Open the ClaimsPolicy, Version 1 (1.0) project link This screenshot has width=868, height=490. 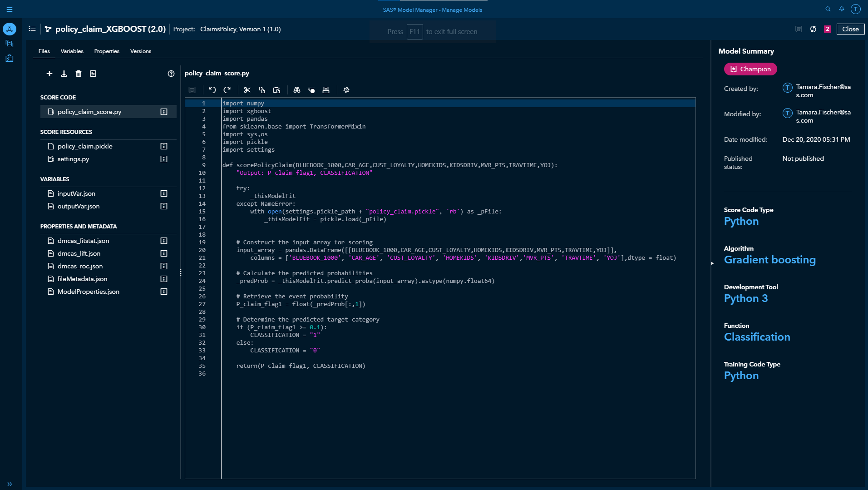pos(240,29)
